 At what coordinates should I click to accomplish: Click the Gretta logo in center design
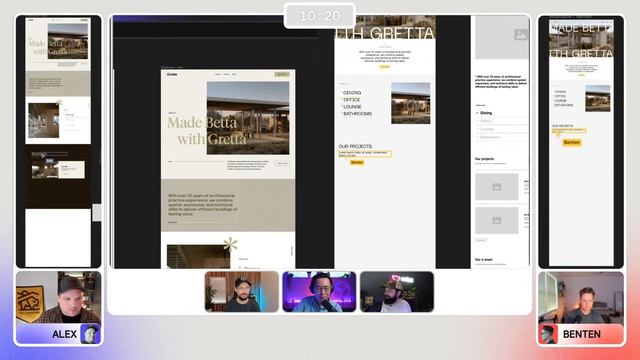(172, 74)
